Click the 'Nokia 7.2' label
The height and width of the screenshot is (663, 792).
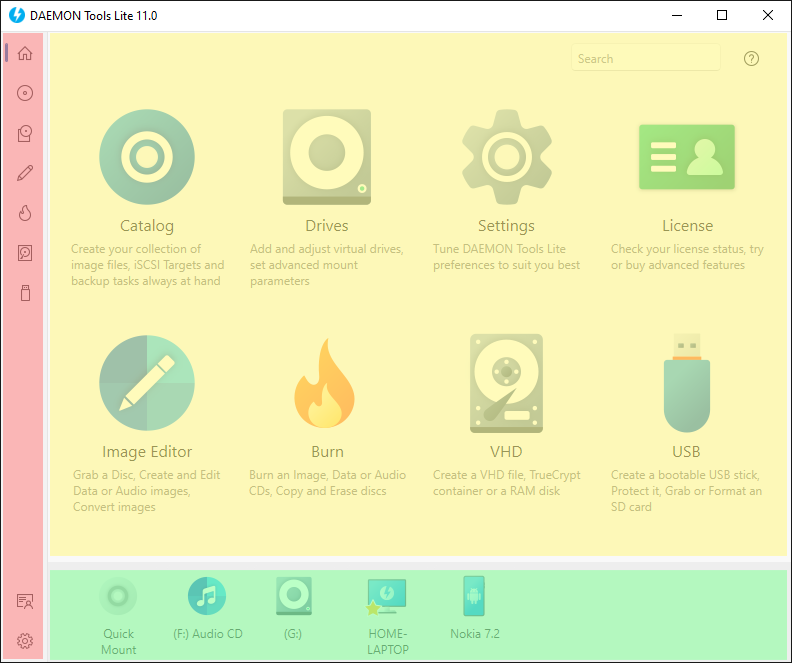475,634
